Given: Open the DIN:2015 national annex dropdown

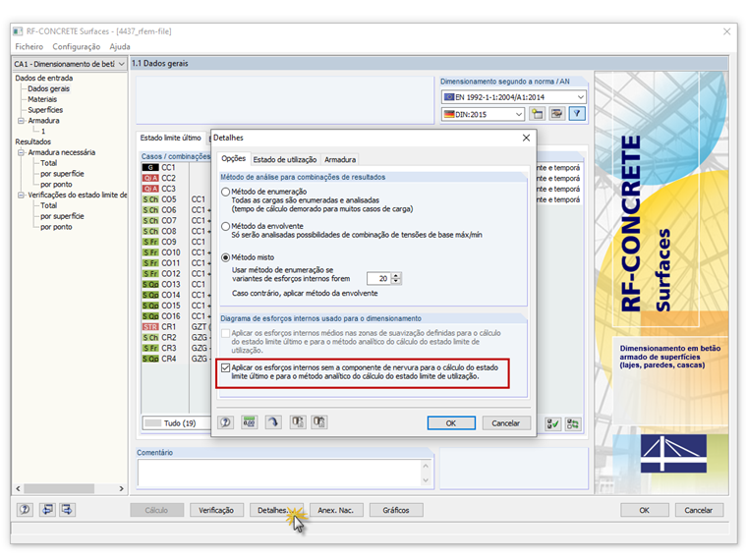Looking at the screenshot, I should 519,114.
